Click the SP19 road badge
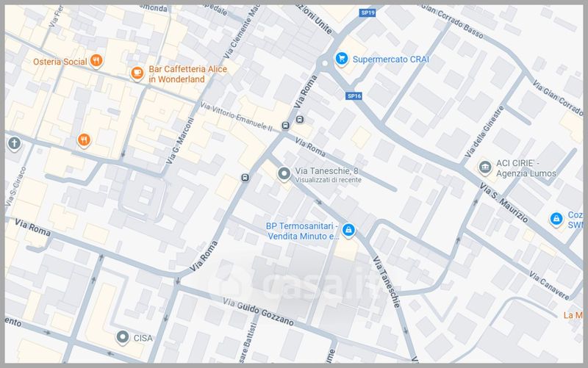Viewport: 588px width, 368px height. pyautogui.click(x=367, y=12)
